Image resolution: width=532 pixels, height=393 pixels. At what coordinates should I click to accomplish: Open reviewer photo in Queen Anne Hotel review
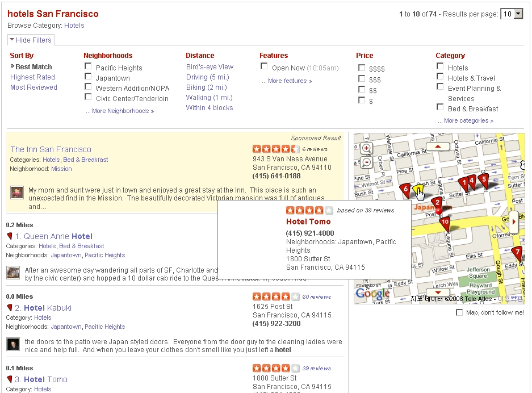(x=13, y=273)
